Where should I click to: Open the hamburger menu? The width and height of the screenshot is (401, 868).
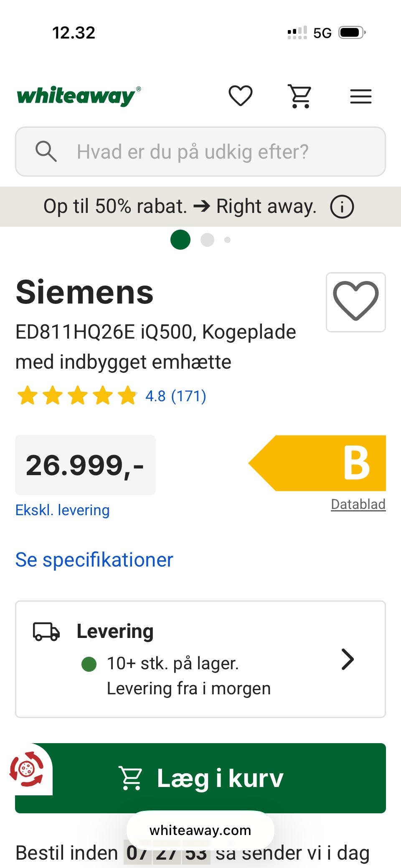[360, 96]
